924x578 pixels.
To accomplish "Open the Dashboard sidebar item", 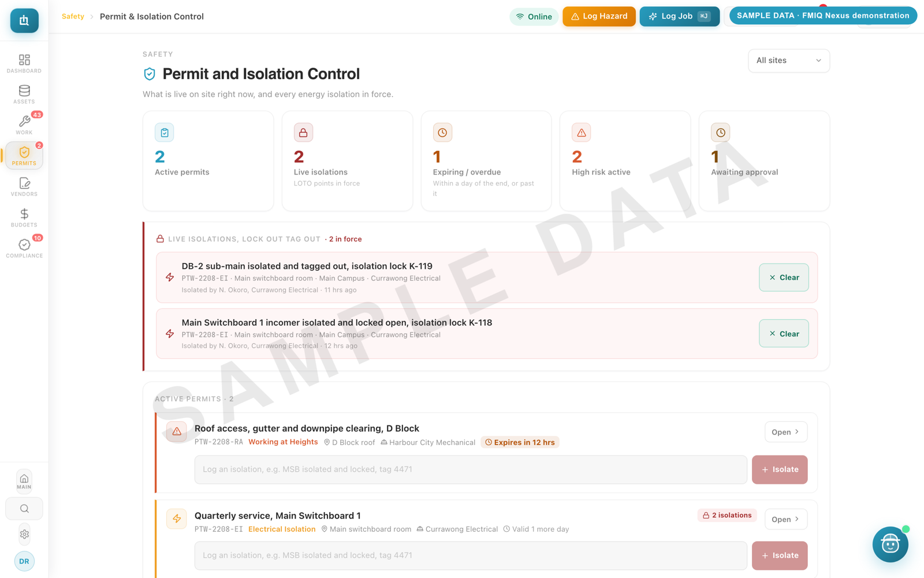I will coord(24,64).
